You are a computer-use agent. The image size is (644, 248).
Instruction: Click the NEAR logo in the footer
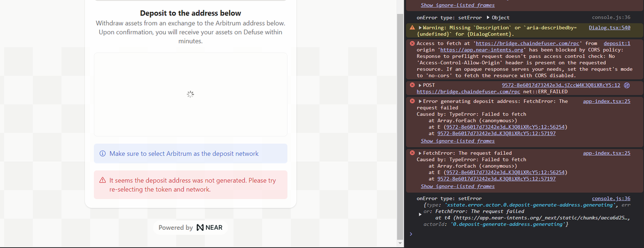tap(210, 228)
